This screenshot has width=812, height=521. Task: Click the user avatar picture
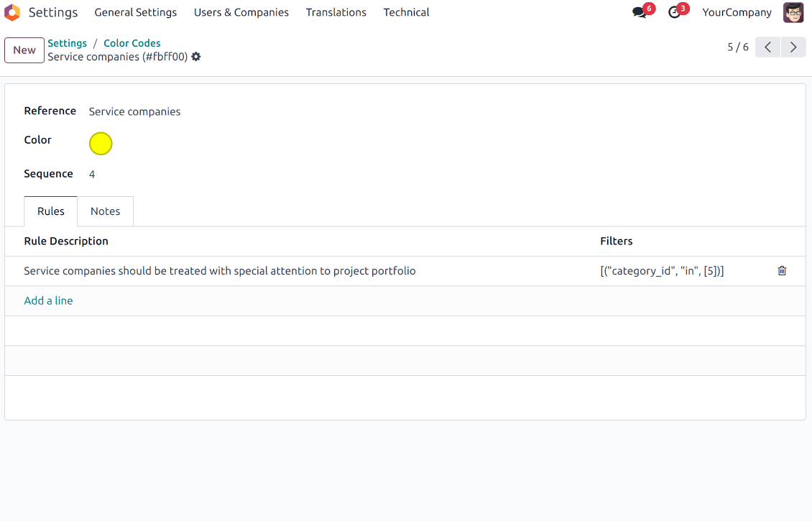pos(793,12)
